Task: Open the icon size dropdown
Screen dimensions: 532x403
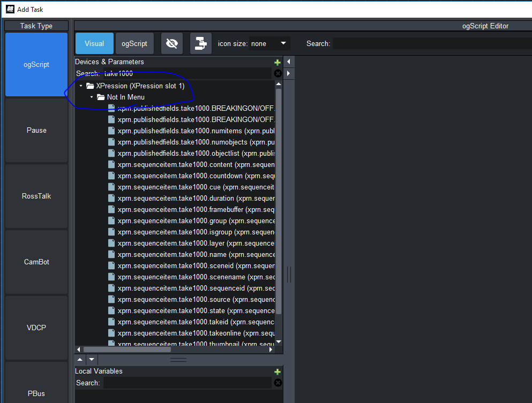Action: click(269, 43)
